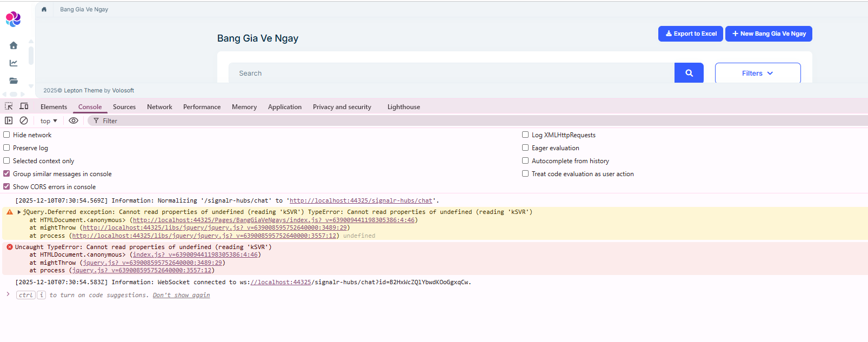
Task: Clear console with the ban icon
Action: pyautogui.click(x=24, y=120)
